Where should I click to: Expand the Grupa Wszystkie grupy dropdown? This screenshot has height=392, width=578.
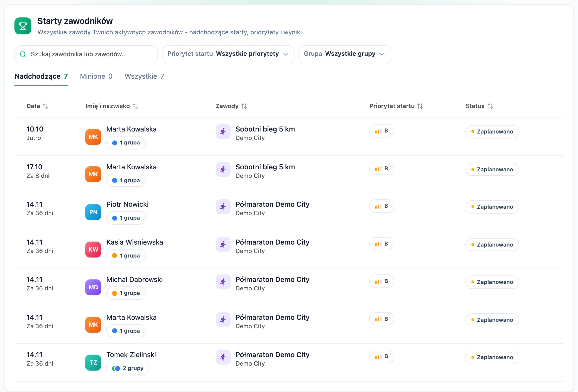tap(345, 54)
